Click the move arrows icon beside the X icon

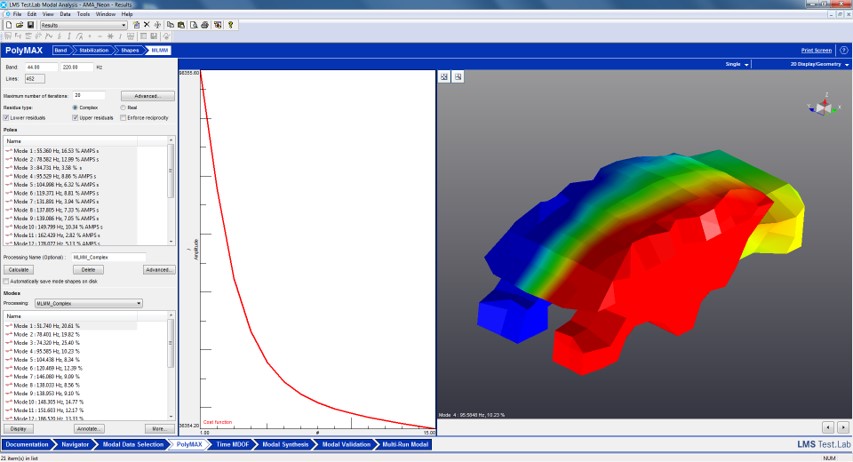157,25
